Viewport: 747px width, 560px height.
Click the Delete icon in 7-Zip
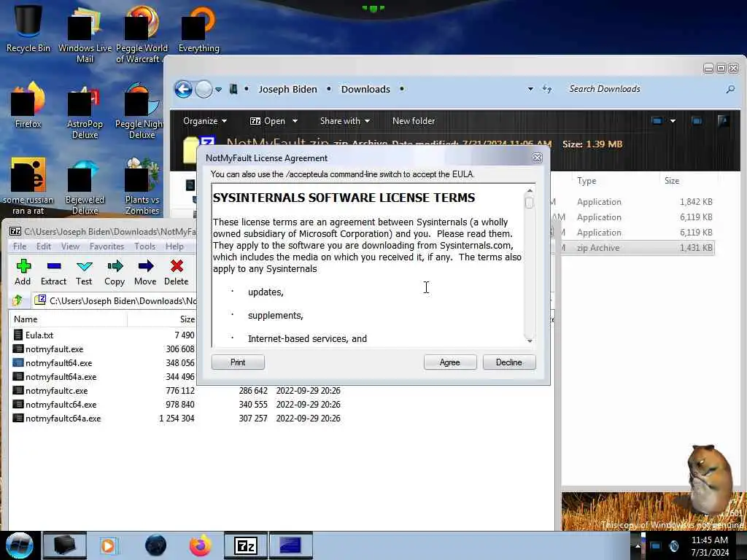click(x=177, y=272)
